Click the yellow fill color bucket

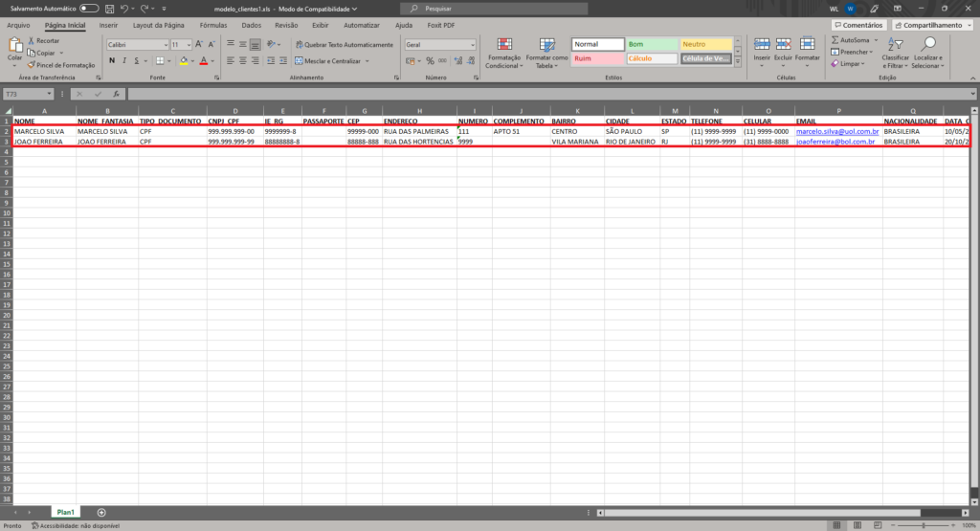coord(183,60)
